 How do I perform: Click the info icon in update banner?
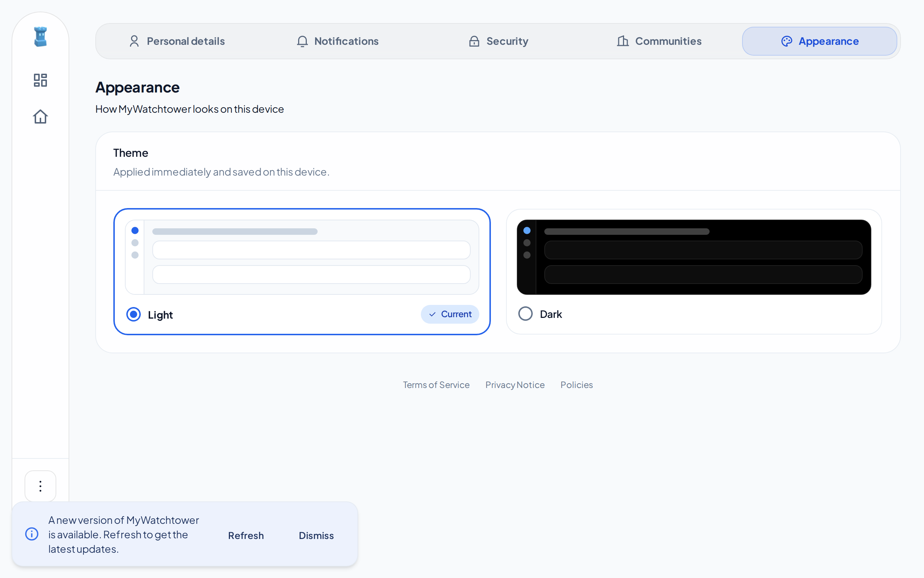point(32,534)
